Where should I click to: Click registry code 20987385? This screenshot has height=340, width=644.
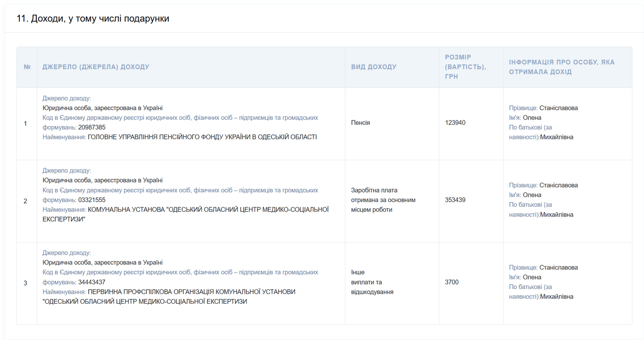(92, 127)
